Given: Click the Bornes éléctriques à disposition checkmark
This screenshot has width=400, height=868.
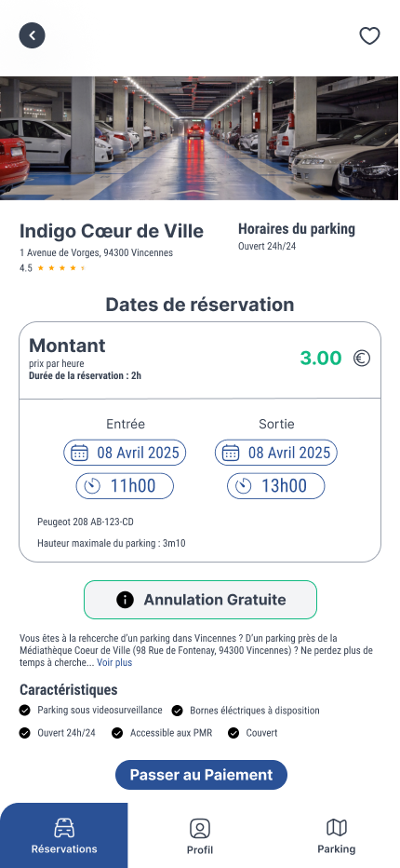Looking at the screenshot, I should click(177, 711).
